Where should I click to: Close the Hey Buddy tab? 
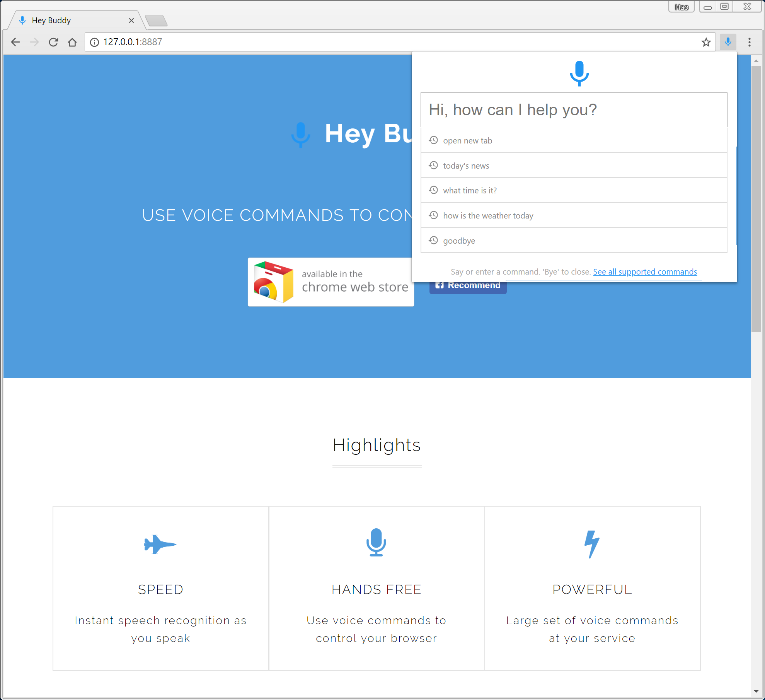coord(131,20)
